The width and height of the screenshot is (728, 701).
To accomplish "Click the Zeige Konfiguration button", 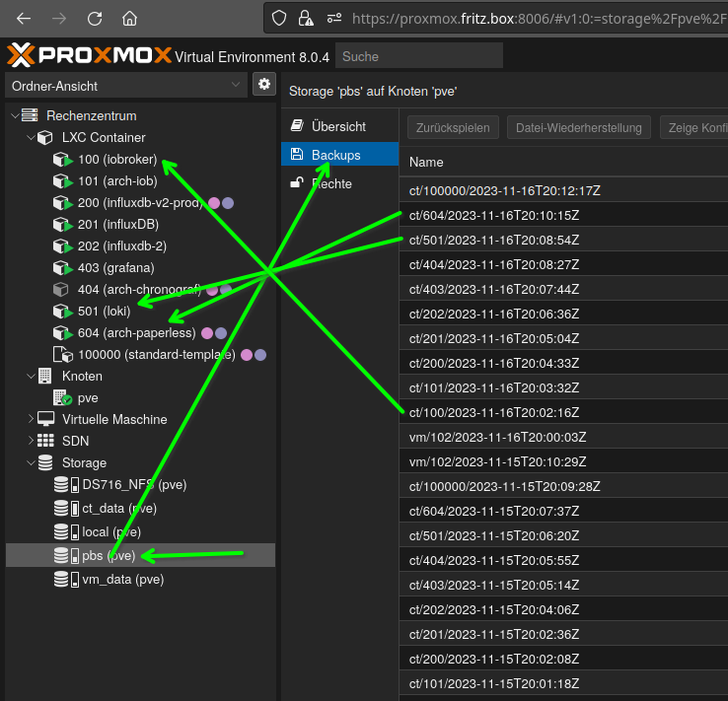I will click(x=694, y=127).
